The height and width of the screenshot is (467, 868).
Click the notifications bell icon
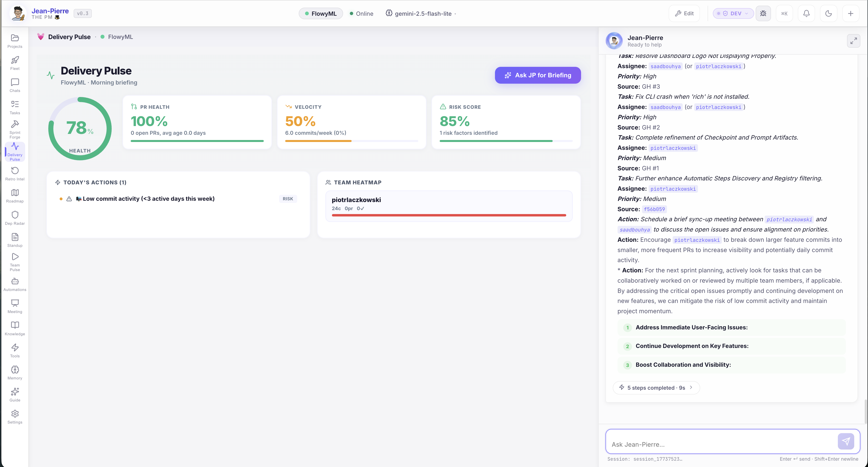[806, 14]
